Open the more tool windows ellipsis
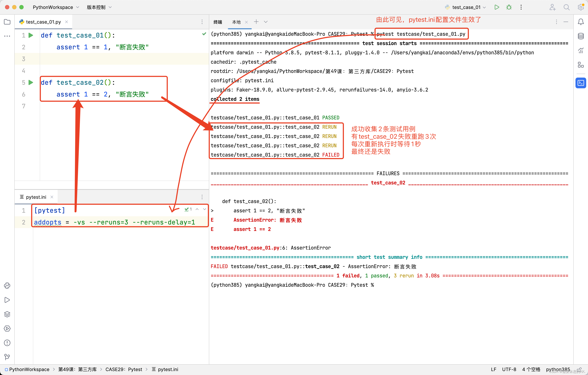The height and width of the screenshot is (375, 588). (7, 36)
